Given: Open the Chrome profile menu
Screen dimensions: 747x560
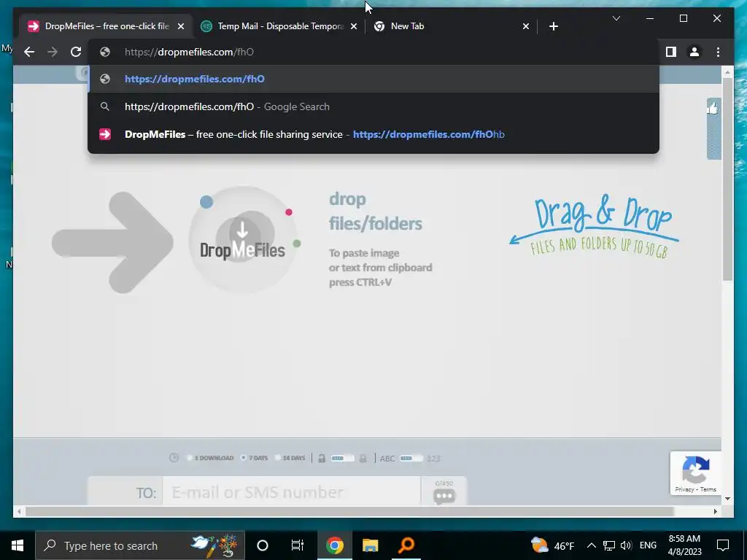Looking at the screenshot, I should click(x=694, y=52).
